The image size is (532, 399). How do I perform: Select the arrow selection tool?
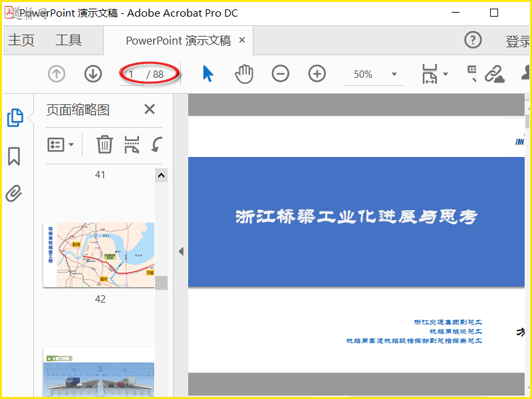coord(207,74)
